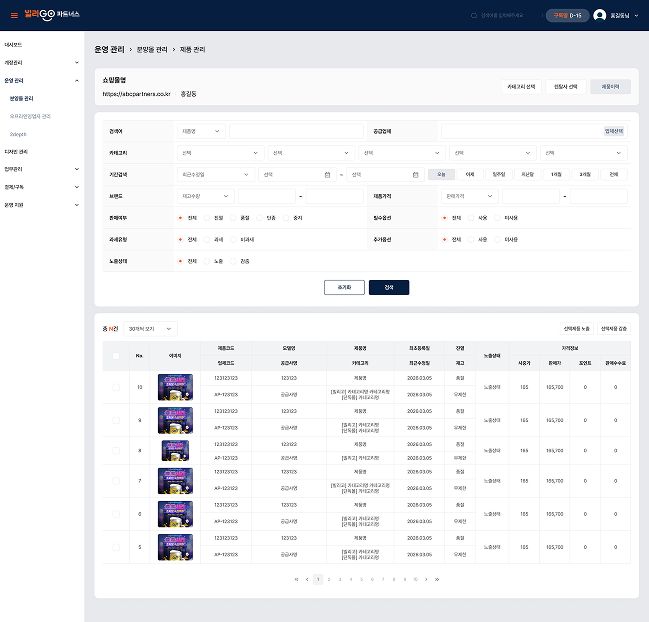Go to page 10 in pagination
Viewport: 649px width, 622px height.
pos(415,579)
